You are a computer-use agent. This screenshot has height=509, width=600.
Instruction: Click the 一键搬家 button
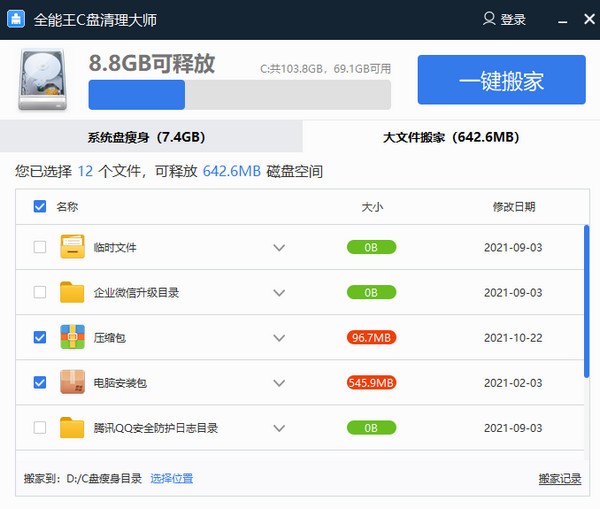click(x=502, y=80)
